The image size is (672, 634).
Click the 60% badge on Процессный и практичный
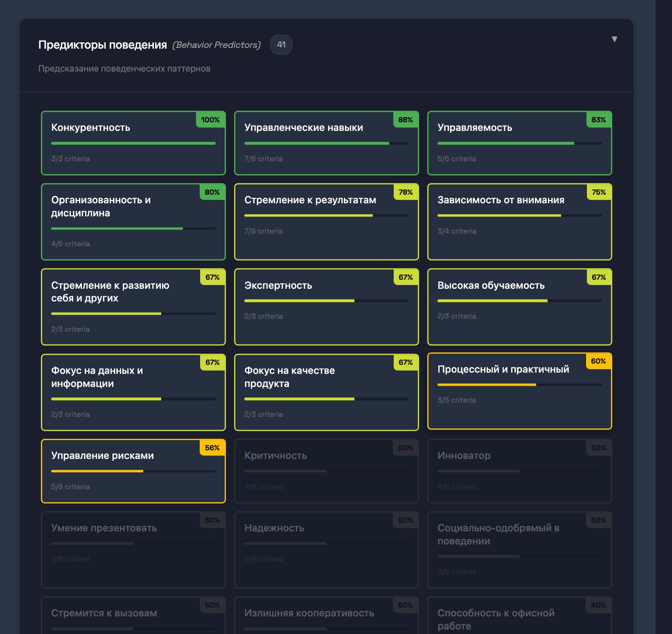point(598,361)
